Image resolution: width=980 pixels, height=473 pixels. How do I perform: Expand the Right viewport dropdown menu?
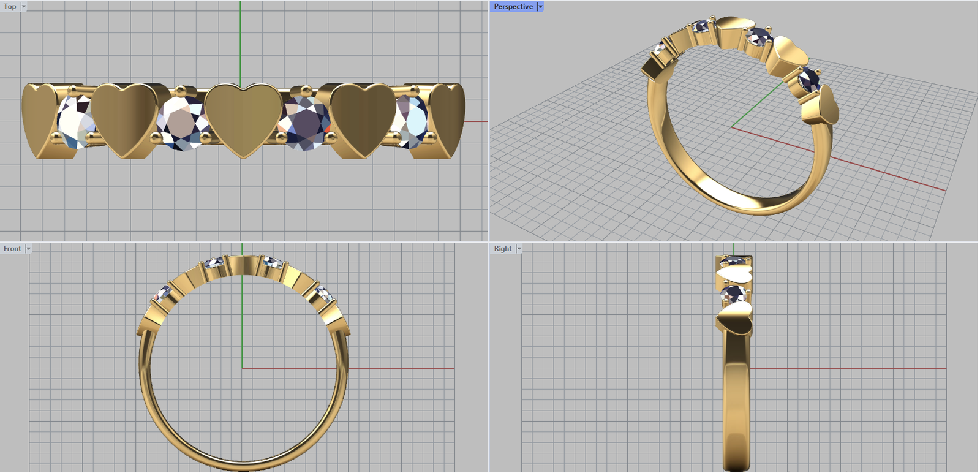pyautogui.click(x=519, y=249)
